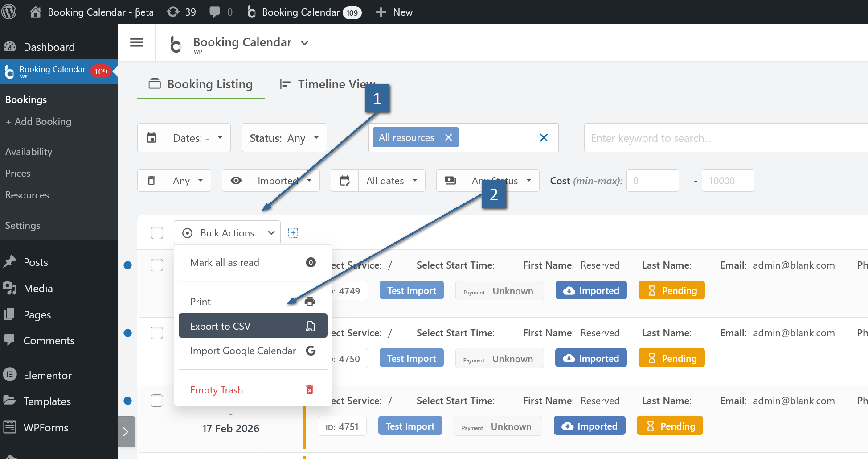Viewport: 868px width, 459px height.
Task: Open the Status: Any dropdown
Action: [284, 138]
